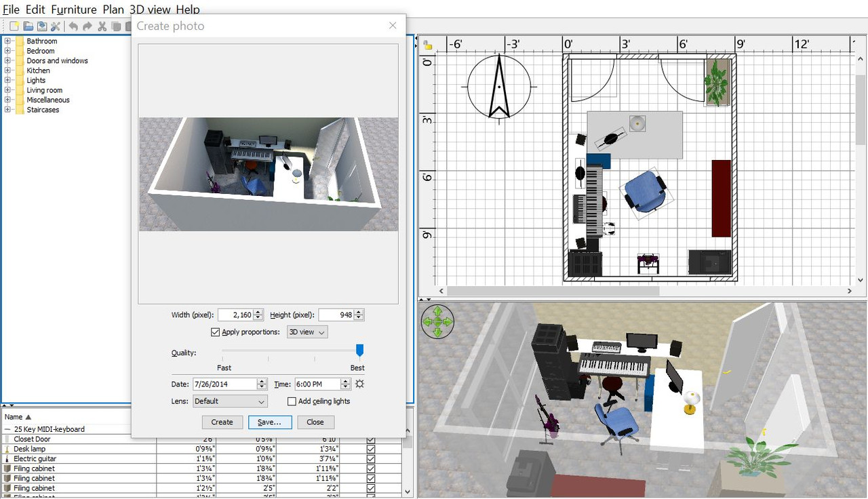Select the guitar stand in the plan

[x=648, y=264]
